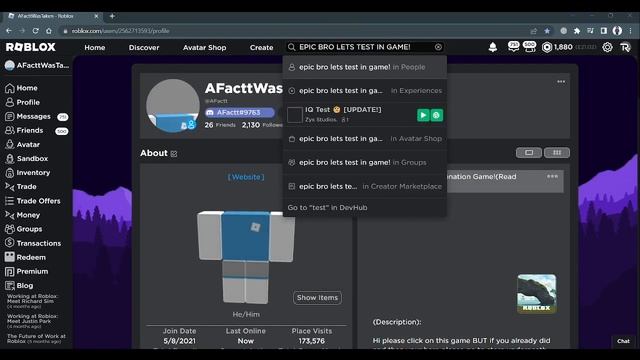Open Groups in the sidebar
Screen dimensions: 640x360
click(x=24, y=229)
